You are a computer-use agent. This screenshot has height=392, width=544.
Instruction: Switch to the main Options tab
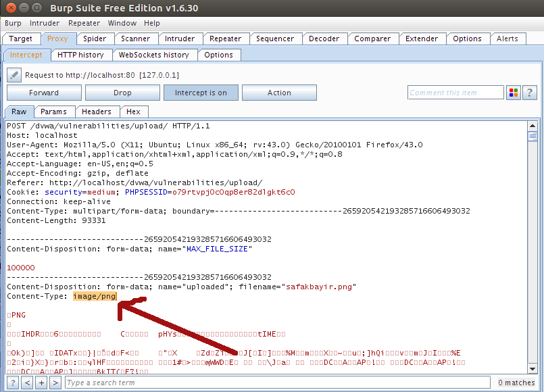[468, 39]
